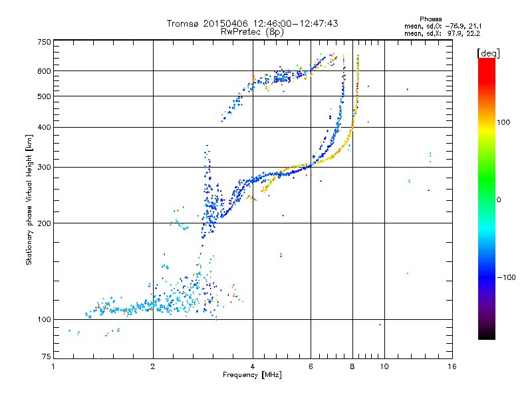The image size is (532, 399).
Task: Click the y-axis tick label '200'
Action: click(44, 223)
